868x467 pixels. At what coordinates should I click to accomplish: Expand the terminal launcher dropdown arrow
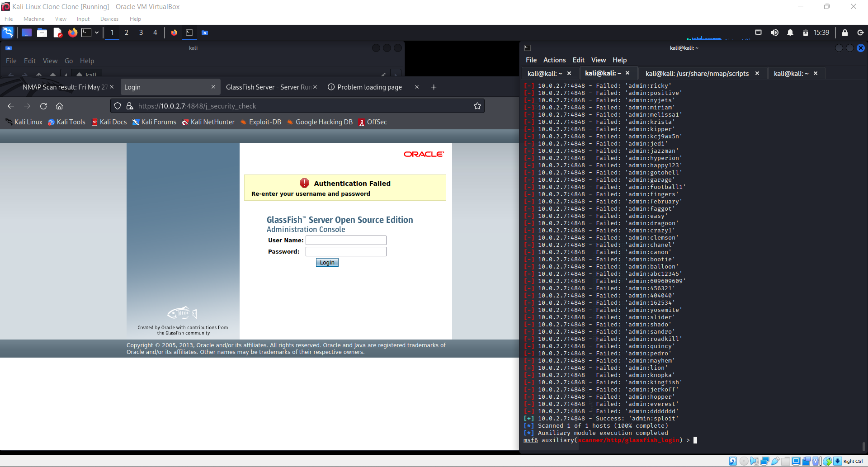(96, 33)
